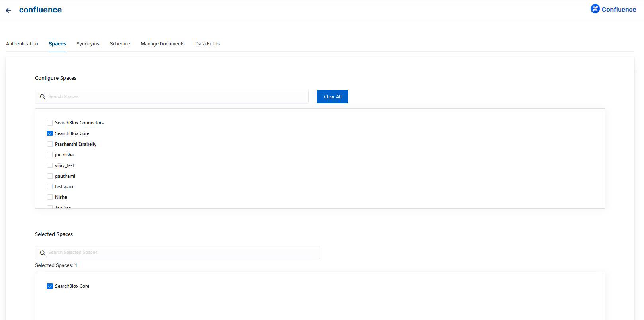Select the gauthami space checkbox
644x320 pixels.
click(50, 176)
